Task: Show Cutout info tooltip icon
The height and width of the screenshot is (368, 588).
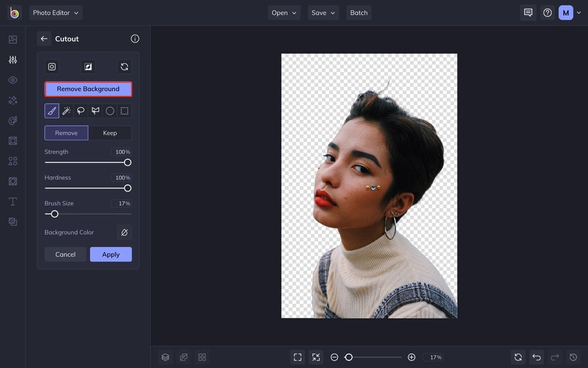Action: (135, 39)
